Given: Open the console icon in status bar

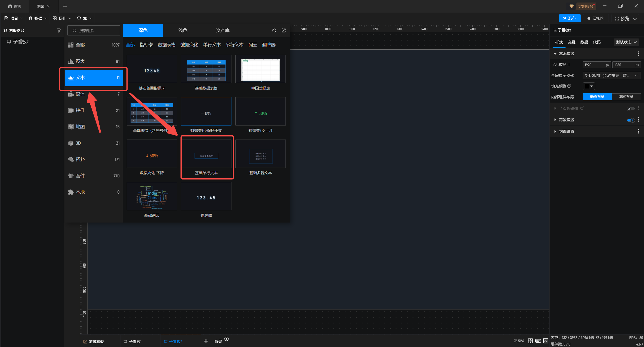Looking at the screenshot, I should point(546,341).
